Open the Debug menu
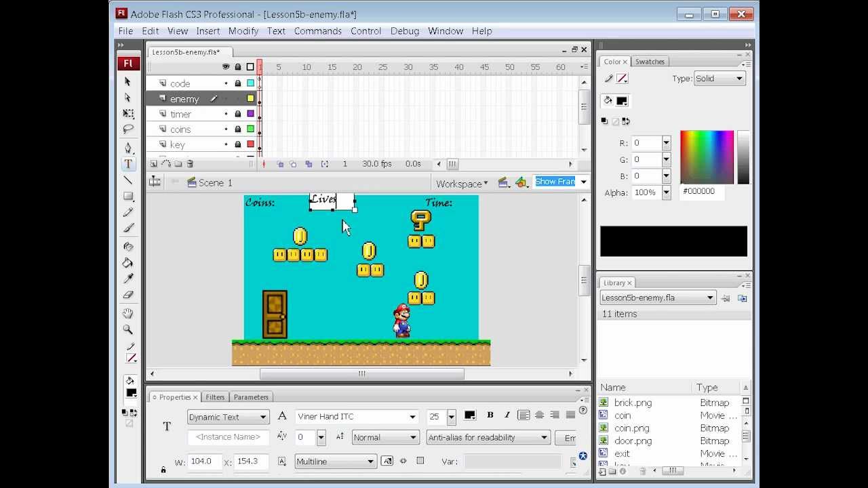The height and width of the screenshot is (488, 868). pyautogui.click(x=405, y=31)
